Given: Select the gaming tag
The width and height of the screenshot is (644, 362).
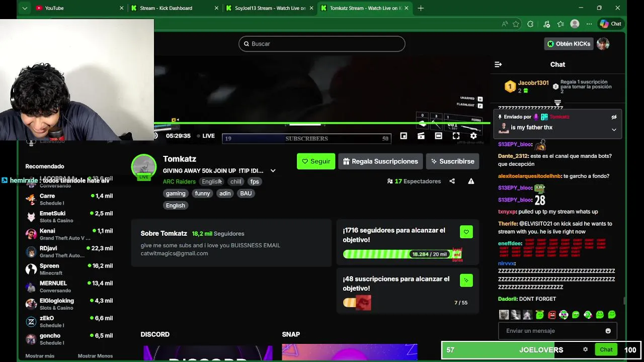Looking at the screenshot, I should [x=176, y=194].
